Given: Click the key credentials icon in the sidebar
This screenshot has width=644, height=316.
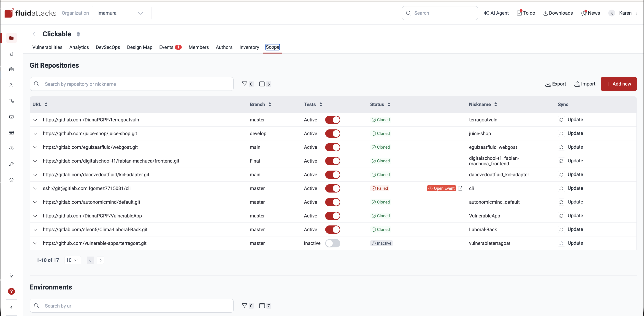Looking at the screenshot, I should [x=11, y=164].
